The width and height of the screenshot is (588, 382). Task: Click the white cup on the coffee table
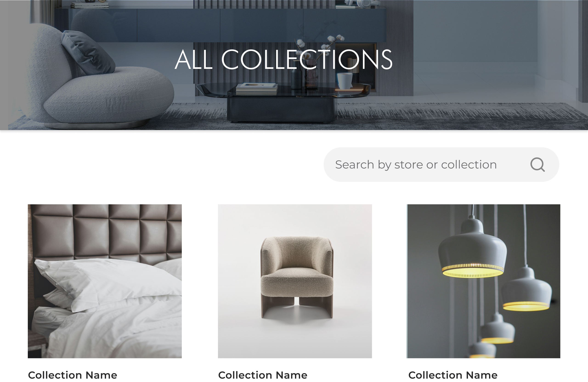coord(345,81)
